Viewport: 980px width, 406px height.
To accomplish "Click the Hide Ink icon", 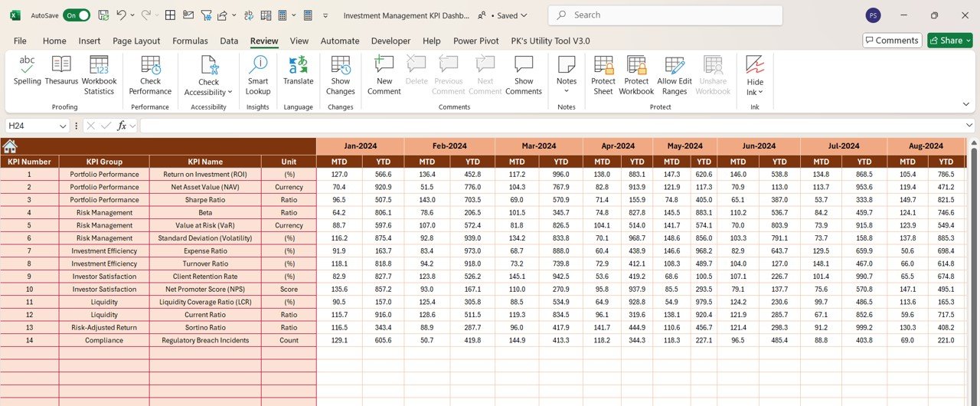I will click(x=755, y=65).
